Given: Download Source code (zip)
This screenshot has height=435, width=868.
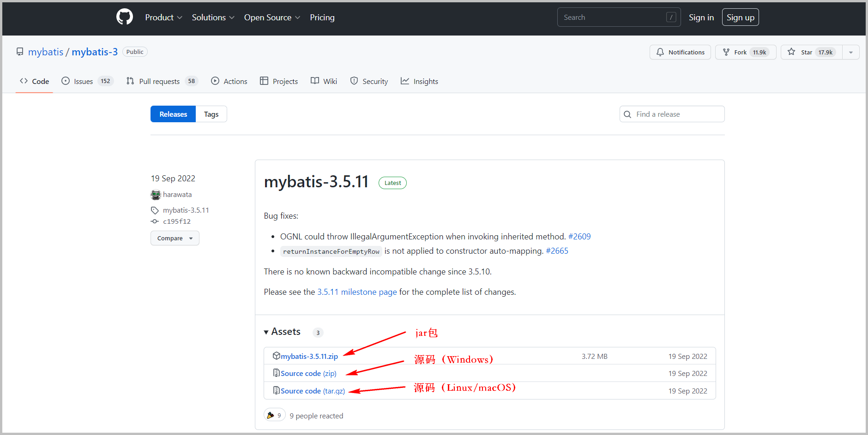Looking at the screenshot, I should (308, 373).
